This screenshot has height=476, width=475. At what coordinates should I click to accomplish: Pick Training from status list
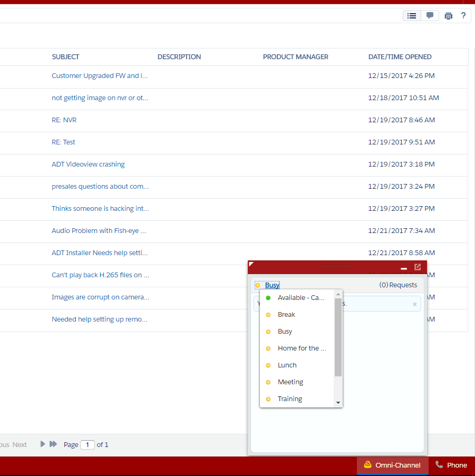290,399
